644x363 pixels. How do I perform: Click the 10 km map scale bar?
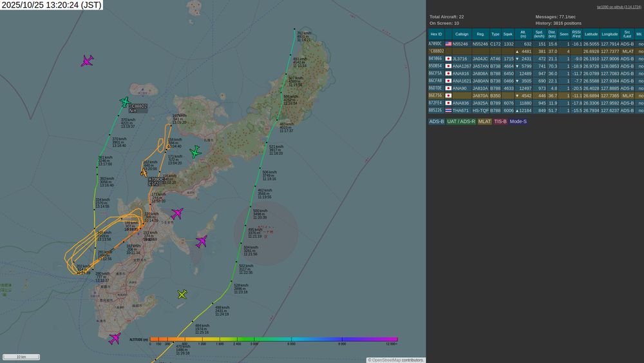coord(21,357)
